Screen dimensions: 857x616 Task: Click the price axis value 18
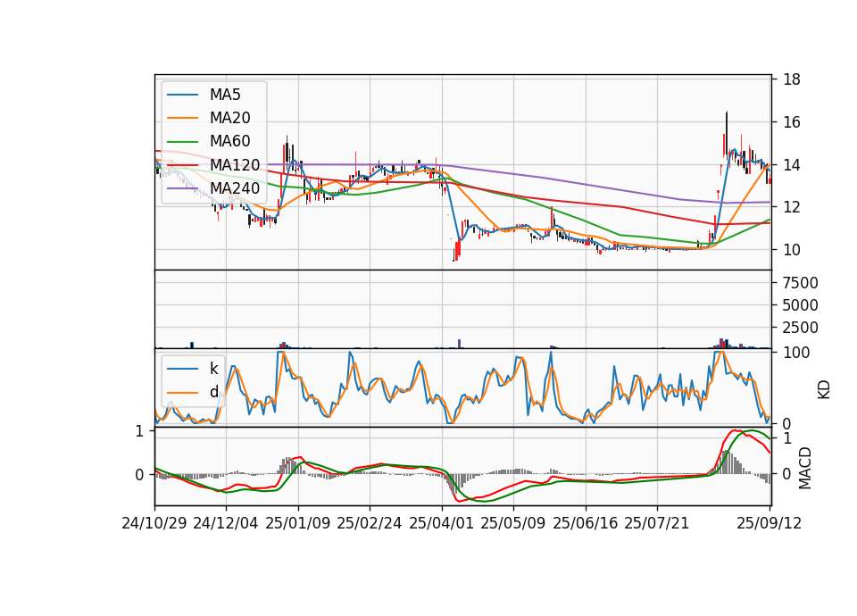click(x=792, y=79)
